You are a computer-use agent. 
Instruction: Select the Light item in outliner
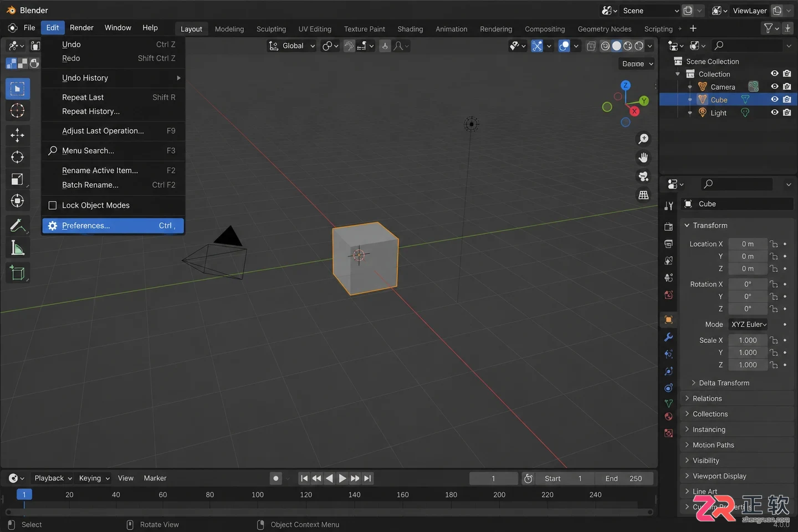point(718,112)
